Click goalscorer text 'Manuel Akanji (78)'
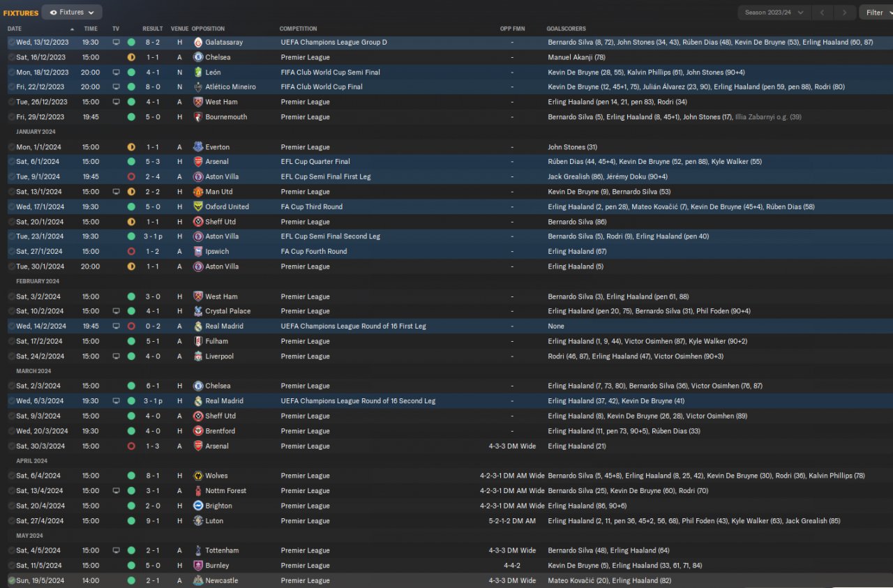Viewport: 893px width, 588px height. pyautogui.click(x=576, y=57)
